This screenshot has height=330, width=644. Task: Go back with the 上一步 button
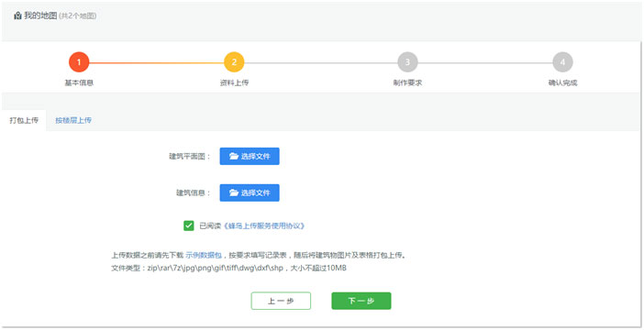(281, 301)
